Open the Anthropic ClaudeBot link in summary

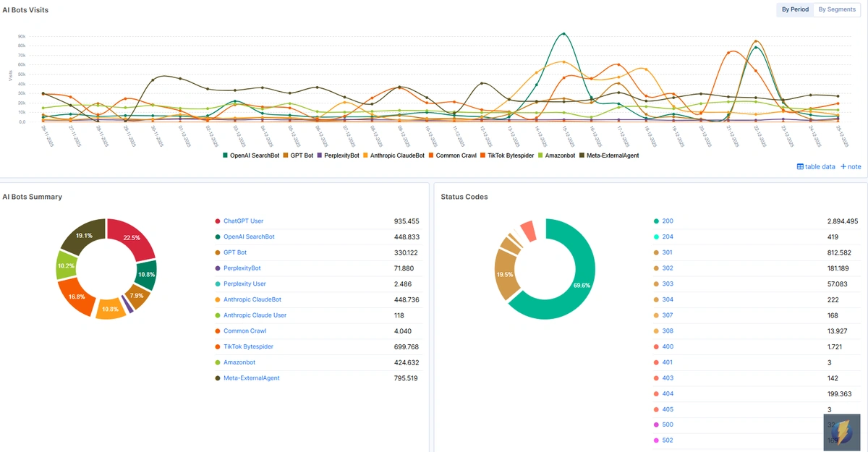point(252,299)
